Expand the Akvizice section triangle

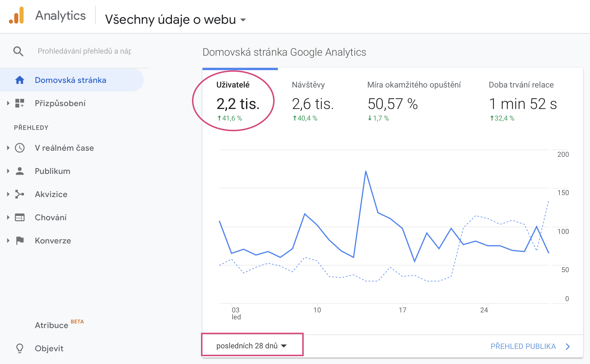8,194
